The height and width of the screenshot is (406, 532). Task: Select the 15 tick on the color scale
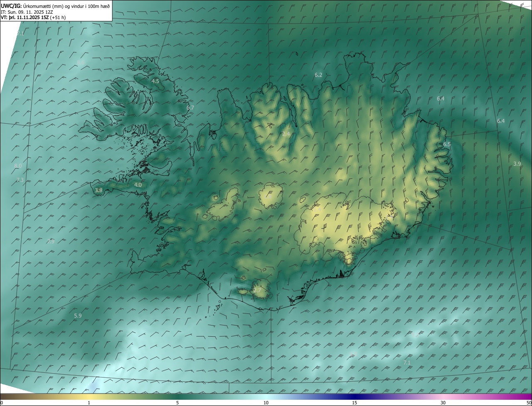(x=355, y=403)
